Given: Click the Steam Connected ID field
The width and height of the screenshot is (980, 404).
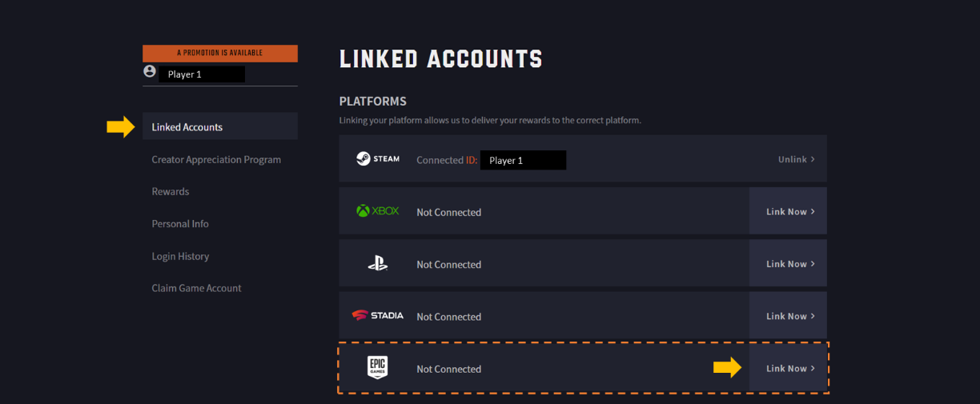Looking at the screenshot, I should coord(523,160).
